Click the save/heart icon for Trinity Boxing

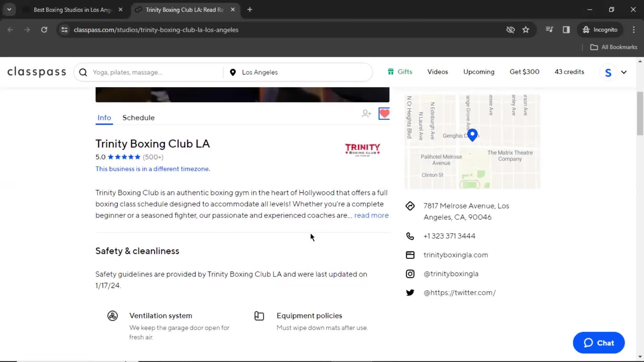coord(384,114)
